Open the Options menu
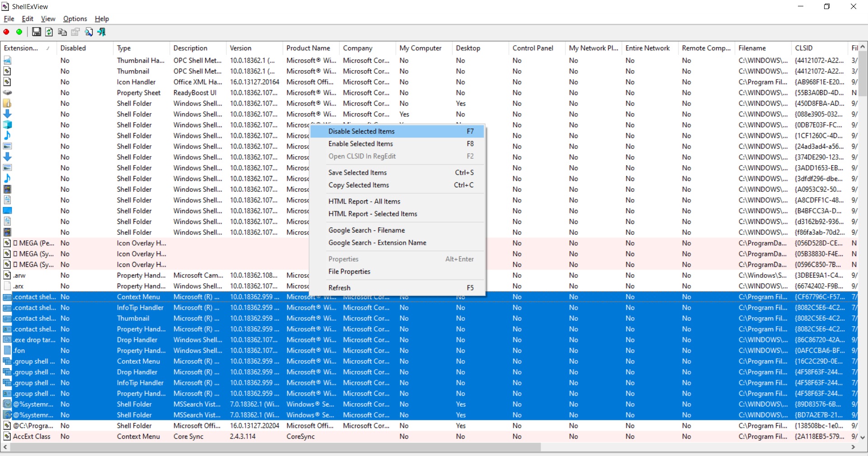The width and height of the screenshot is (868, 456). 75,19
